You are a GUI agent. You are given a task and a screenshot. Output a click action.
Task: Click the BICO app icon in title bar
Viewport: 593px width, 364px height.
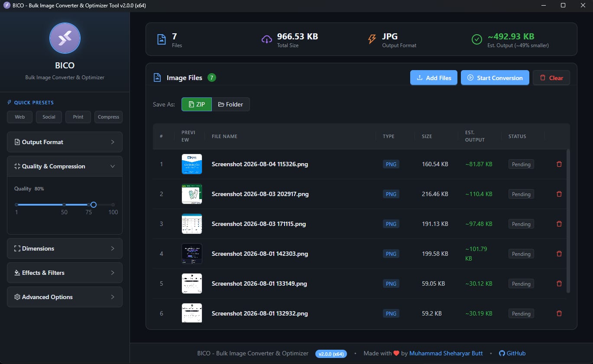6,5
